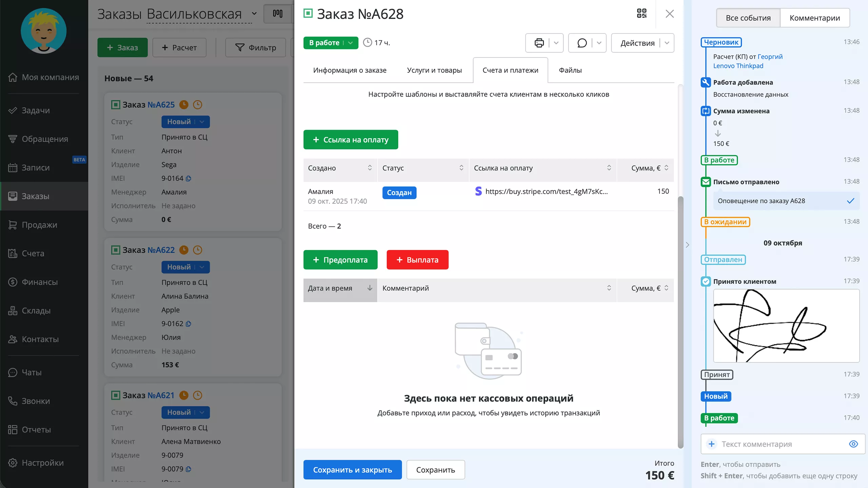The height and width of the screenshot is (488, 868).
Task: Open the QR code icon in order header
Action: 642,14
